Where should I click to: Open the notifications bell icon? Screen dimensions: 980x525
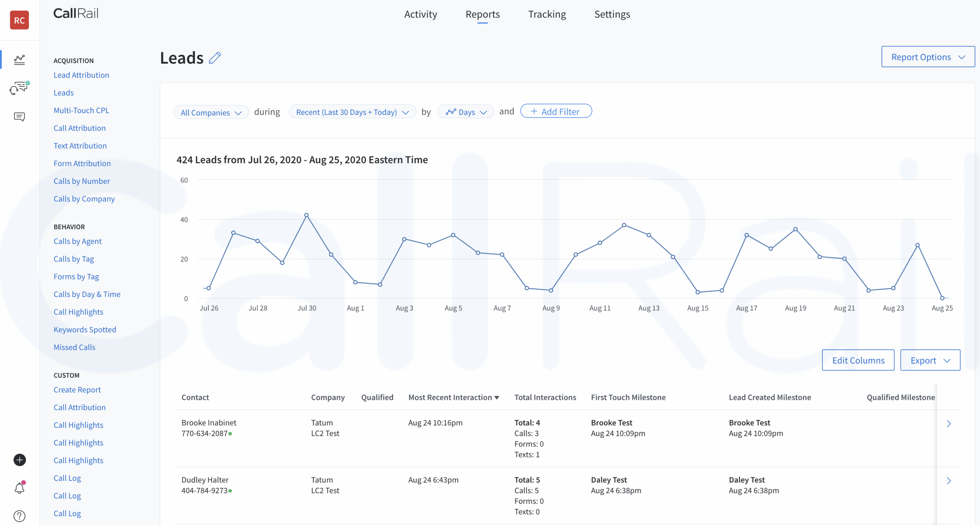pyautogui.click(x=19, y=488)
